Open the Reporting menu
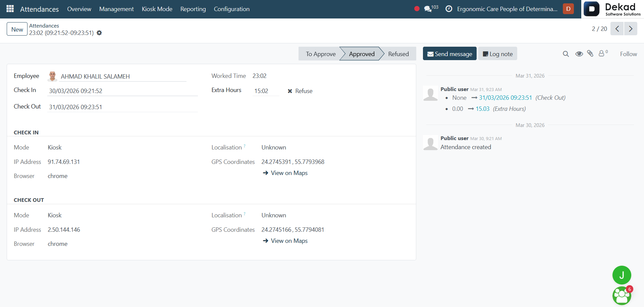644x307 pixels. coord(193,9)
